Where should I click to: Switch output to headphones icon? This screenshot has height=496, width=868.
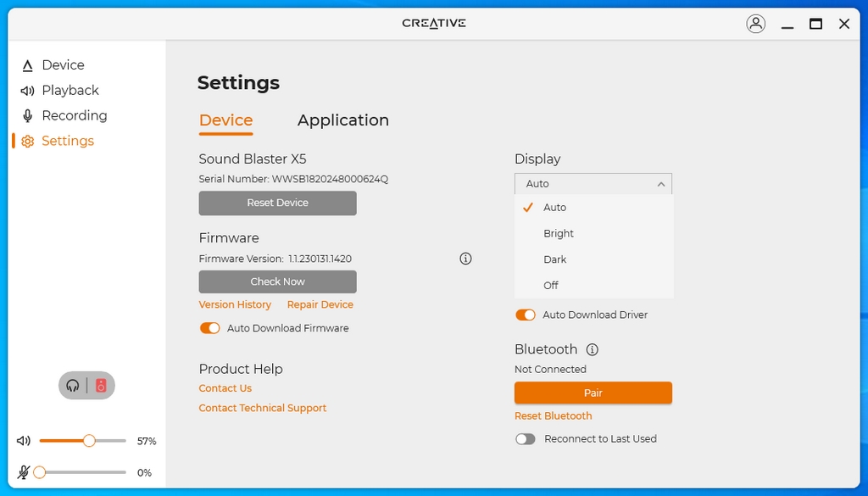tap(73, 385)
